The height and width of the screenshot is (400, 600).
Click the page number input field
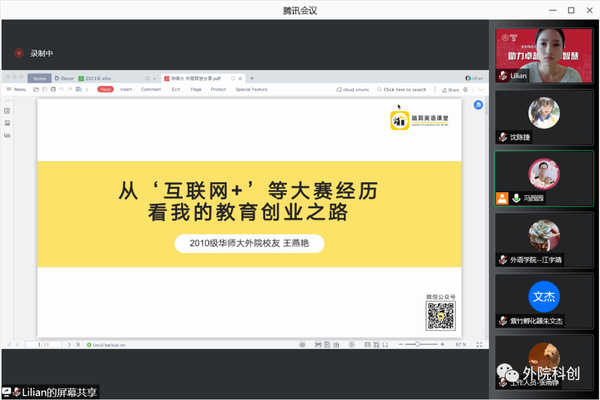click(45, 344)
